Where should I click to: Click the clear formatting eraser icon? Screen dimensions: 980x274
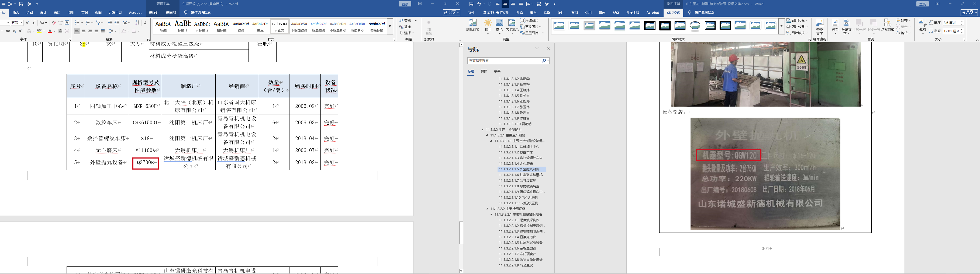(54, 23)
